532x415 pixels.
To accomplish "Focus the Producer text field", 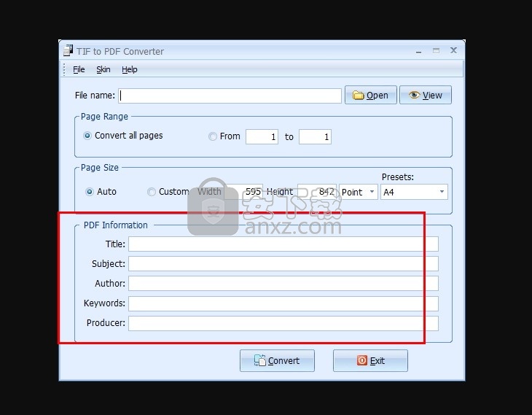I will (283, 323).
